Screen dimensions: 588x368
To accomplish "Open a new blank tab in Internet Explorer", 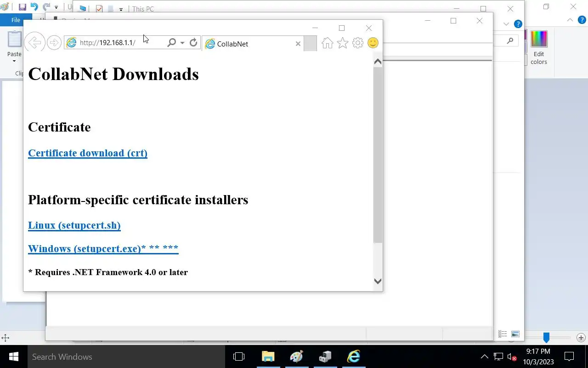I will (x=311, y=44).
